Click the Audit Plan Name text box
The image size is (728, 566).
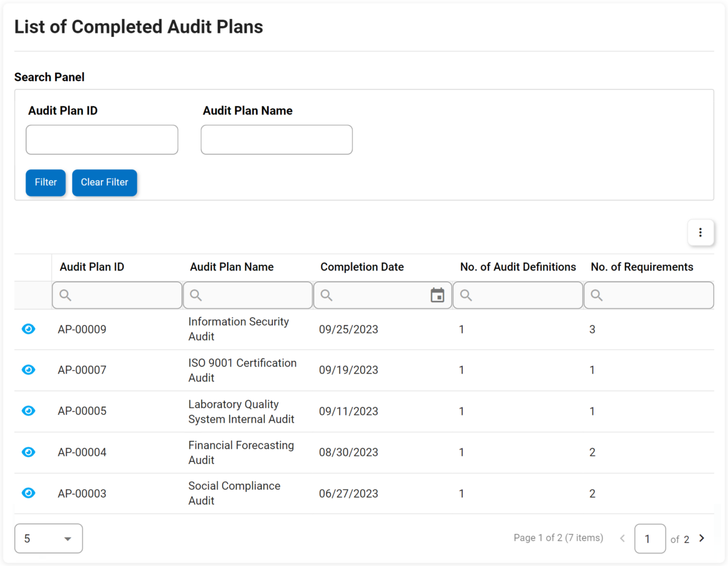(x=276, y=140)
